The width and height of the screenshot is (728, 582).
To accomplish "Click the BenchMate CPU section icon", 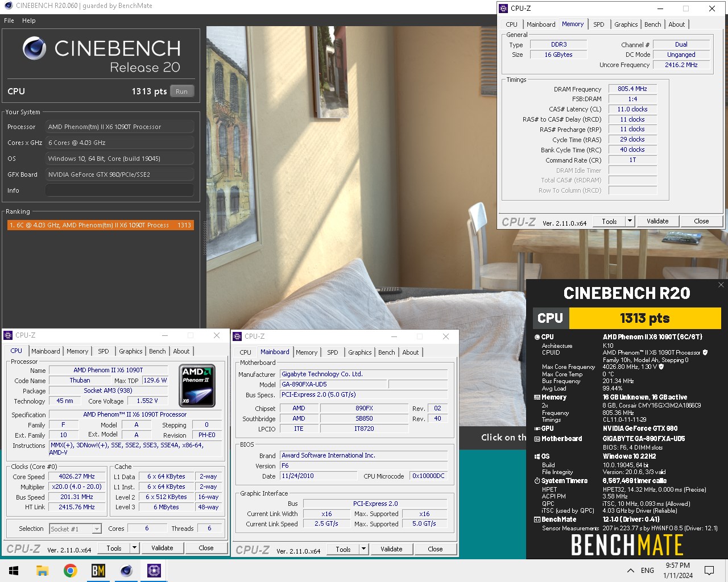I will point(537,337).
